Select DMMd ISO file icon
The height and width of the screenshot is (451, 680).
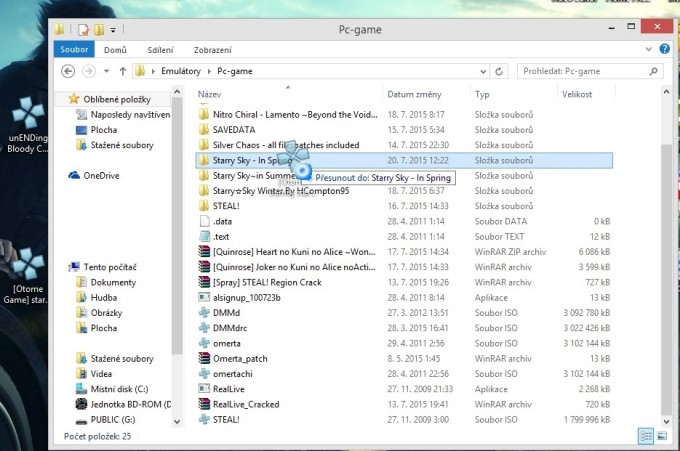[204, 312]
